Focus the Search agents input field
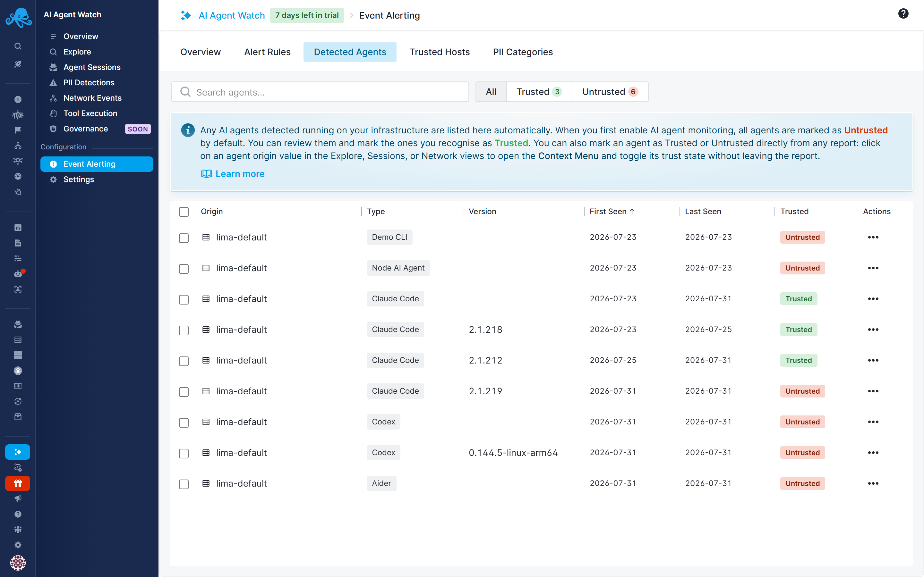The width and height of the screenshot is (924, 577). click(320, 92)
